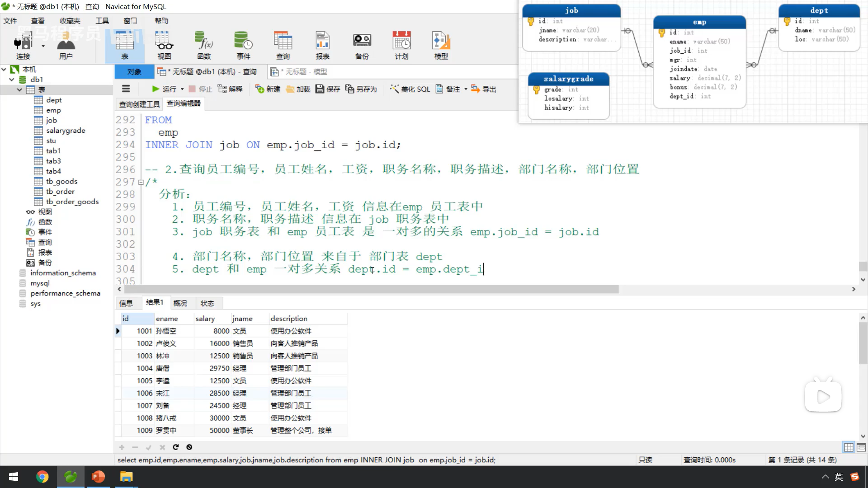Run the query with 运行 button
868x488 pixels.
[165, 89]
